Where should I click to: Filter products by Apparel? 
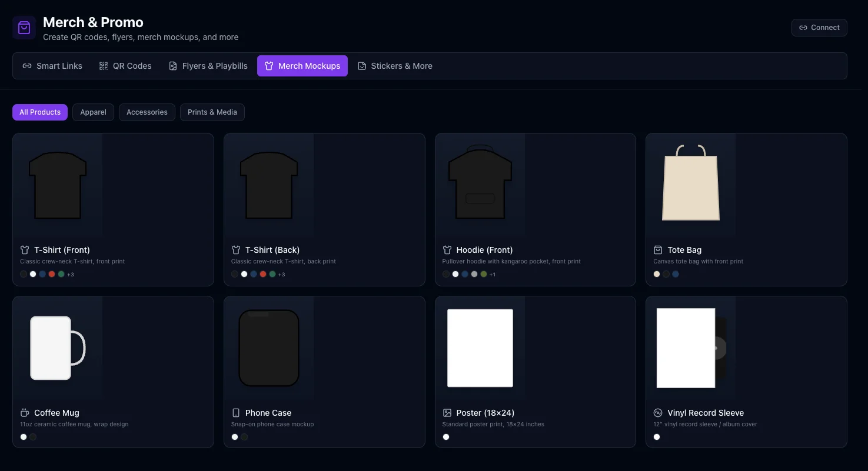[x=94, y=112]
